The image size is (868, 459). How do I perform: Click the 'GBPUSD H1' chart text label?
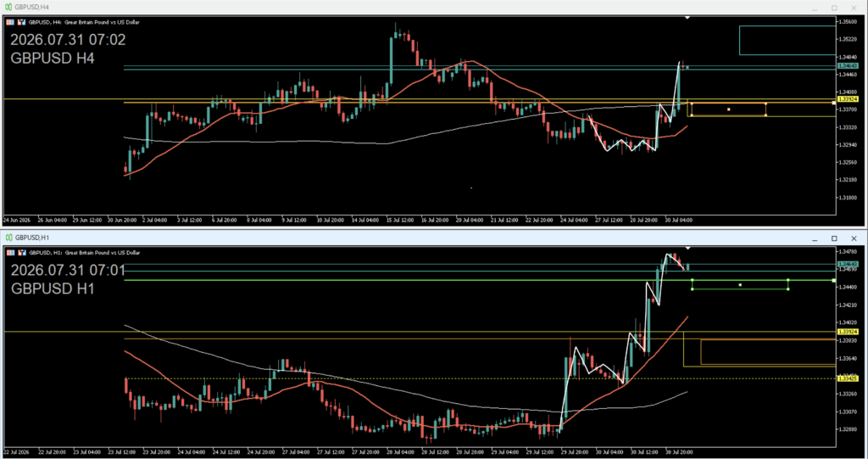point(53,288)
